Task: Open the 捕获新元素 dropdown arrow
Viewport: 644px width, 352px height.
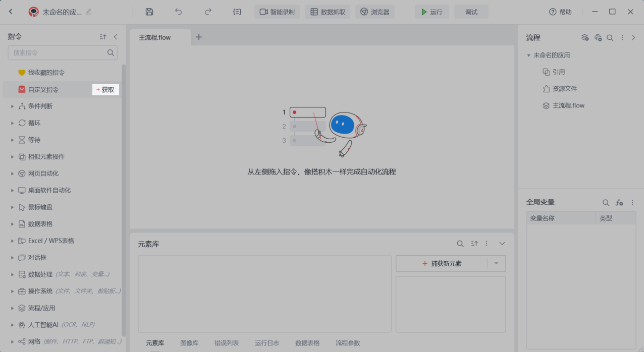Action: pyautogui.click(x=496, y=263)
